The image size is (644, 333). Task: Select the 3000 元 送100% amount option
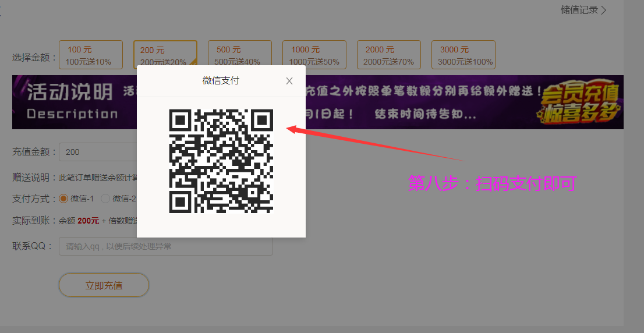(x=463, y=55)
